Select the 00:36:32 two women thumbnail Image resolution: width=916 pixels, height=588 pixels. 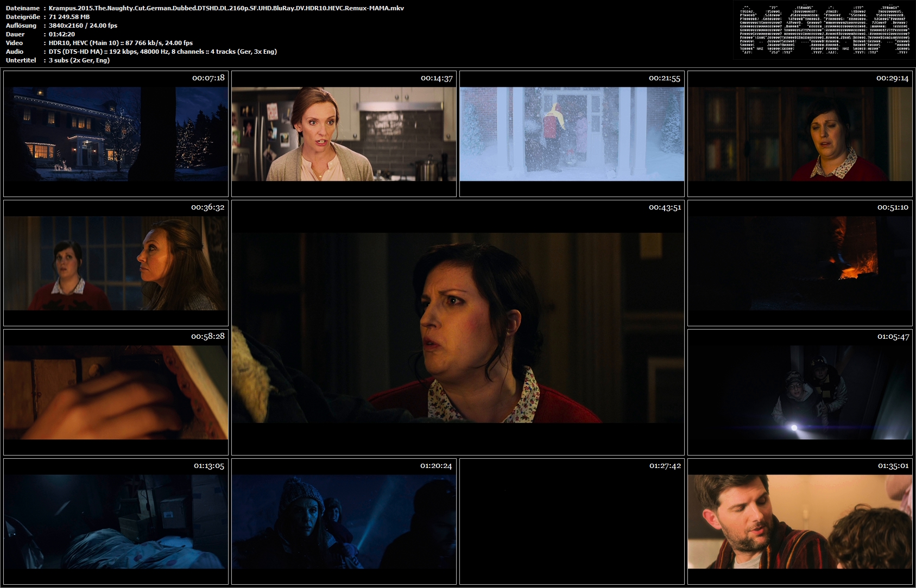(x=116, y=263)
